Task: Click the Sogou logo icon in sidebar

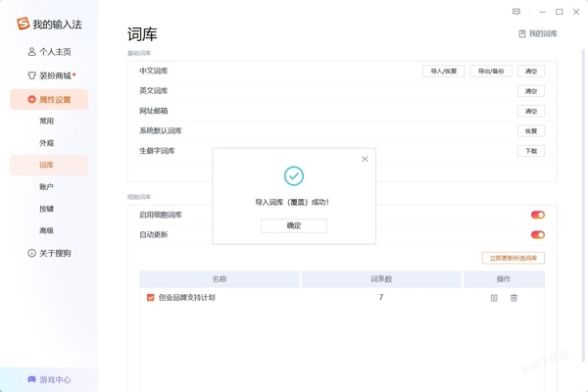Action: click(23, 24)
